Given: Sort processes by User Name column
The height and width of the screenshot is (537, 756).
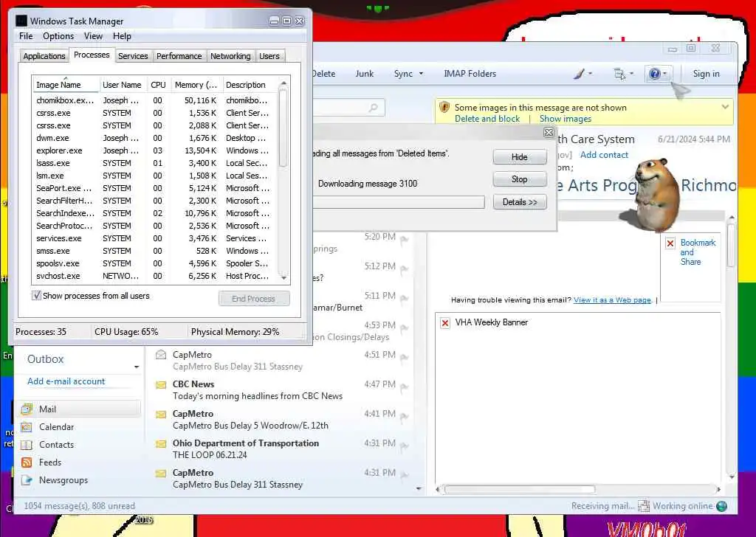Looking at the screenshot, I should (122, 85).
